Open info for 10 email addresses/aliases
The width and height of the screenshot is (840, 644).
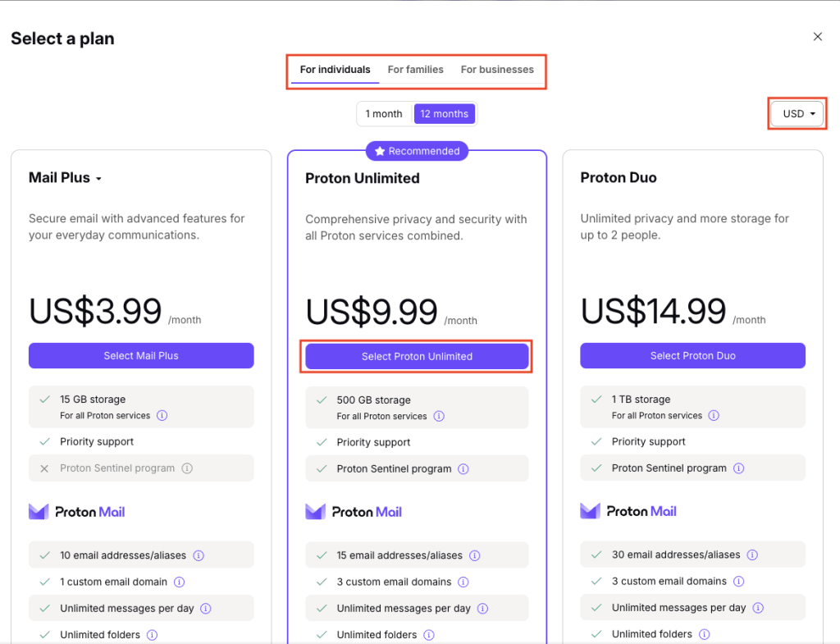coord(199,555)
